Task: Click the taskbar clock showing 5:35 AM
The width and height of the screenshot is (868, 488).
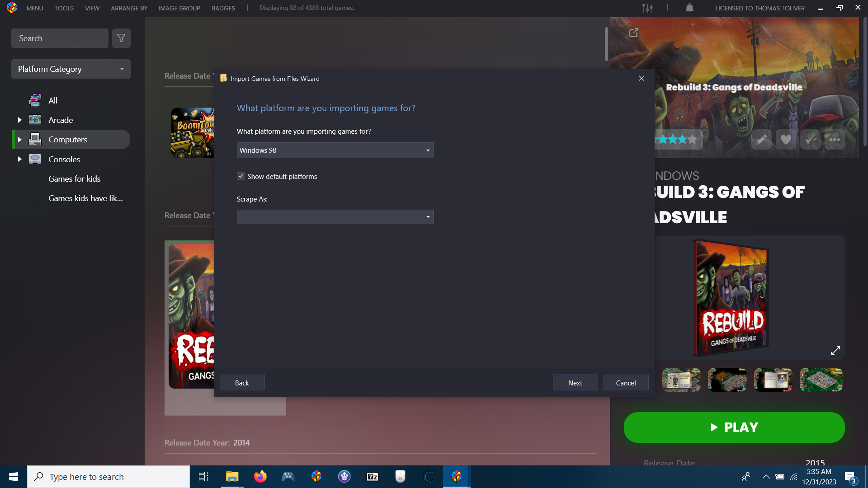Action: (819, 477)
